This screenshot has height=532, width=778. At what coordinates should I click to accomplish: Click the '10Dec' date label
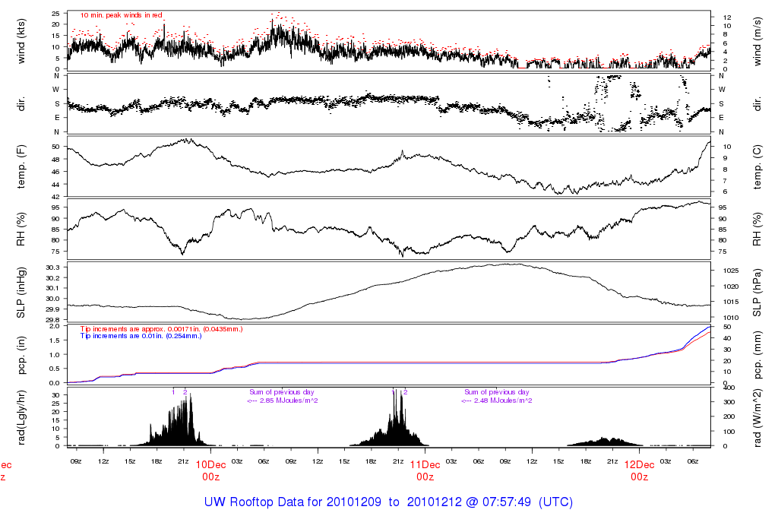pyautogui.click(x=211, y=465)
